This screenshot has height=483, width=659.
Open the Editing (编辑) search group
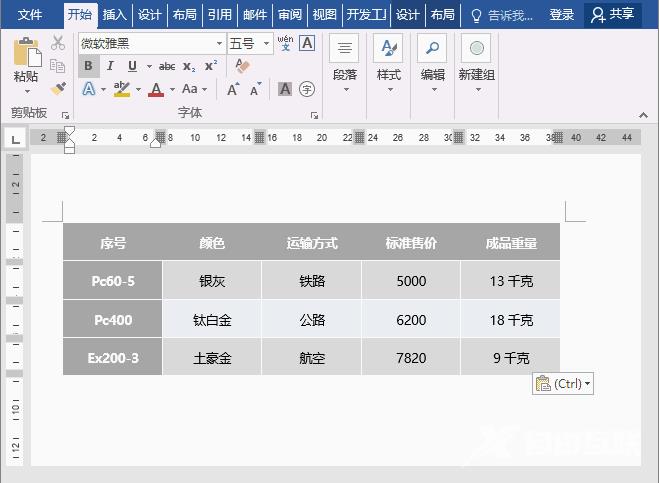point(432,62)
